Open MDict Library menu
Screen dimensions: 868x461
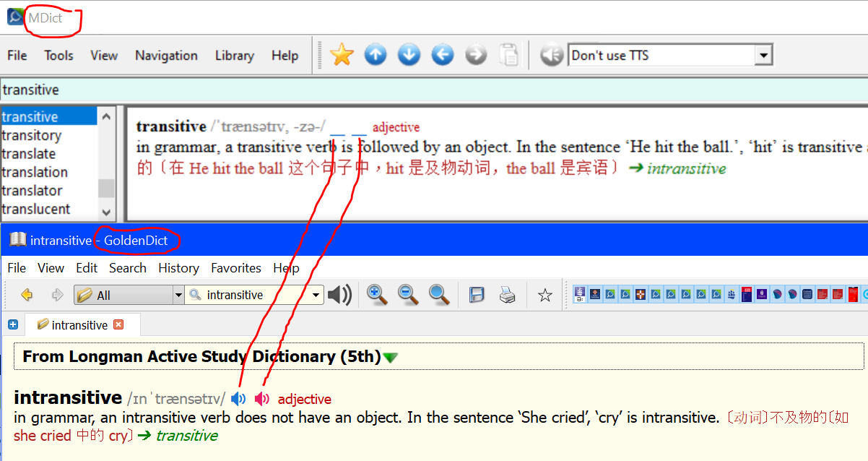point(235,56)
